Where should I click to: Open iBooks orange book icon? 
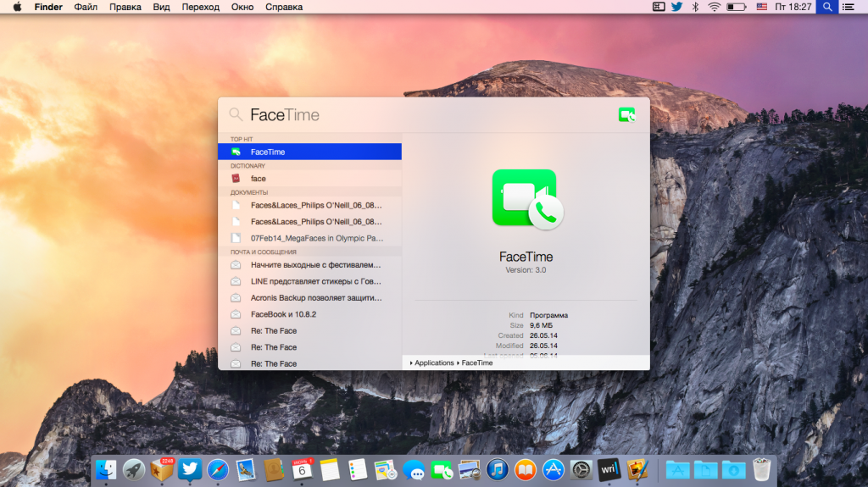(526, 470)
